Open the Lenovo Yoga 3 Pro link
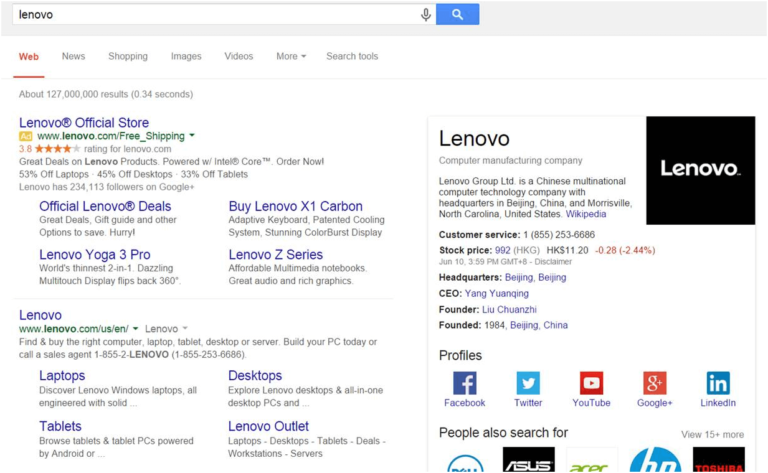The height and width of the screenshot is (473, 768). coord(95,255)
